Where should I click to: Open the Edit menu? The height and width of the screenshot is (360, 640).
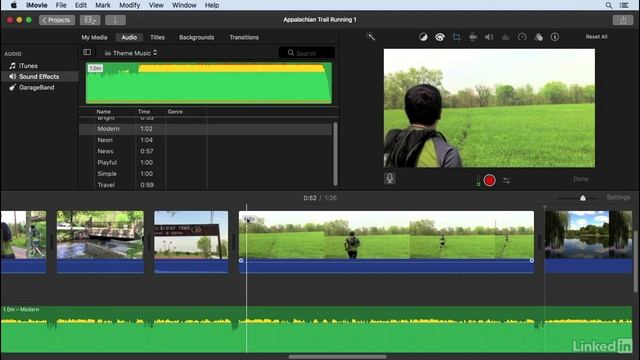81,5
